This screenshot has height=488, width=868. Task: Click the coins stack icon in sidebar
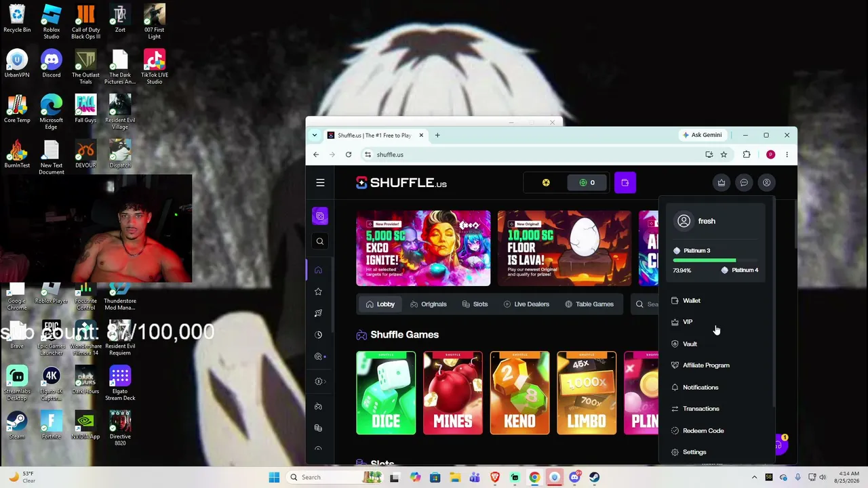(x=318, y=428)
